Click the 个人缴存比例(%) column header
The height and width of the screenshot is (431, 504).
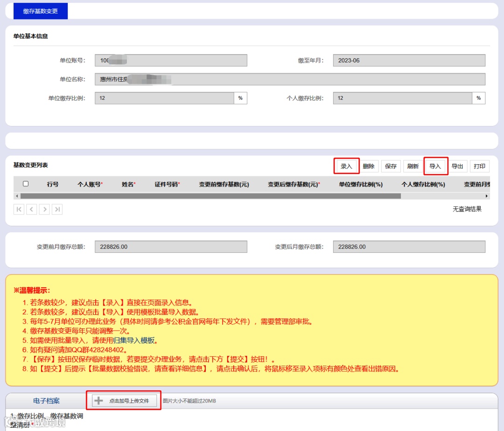pos(423,184)
